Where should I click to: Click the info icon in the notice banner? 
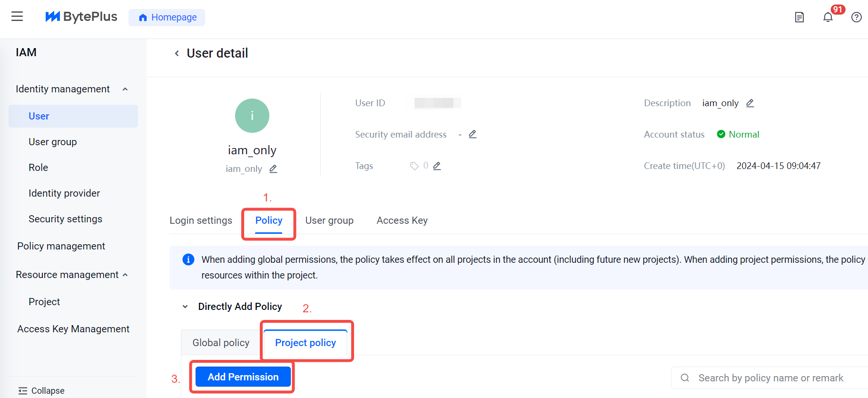[188, 259]
